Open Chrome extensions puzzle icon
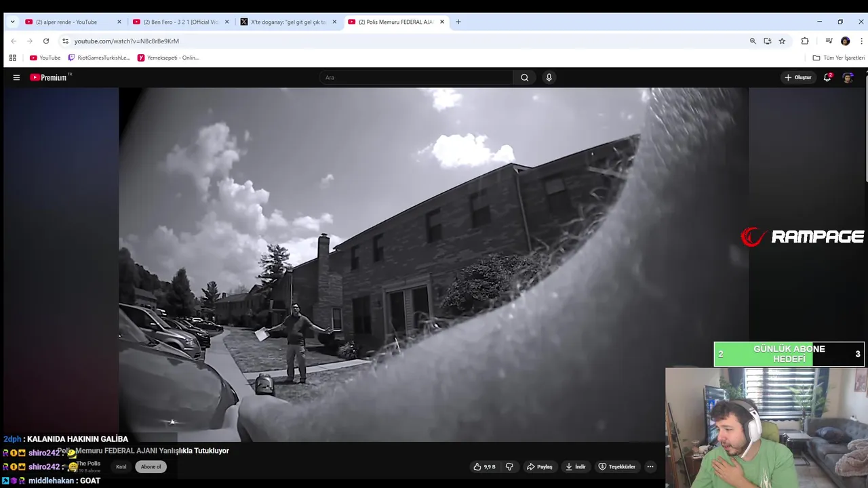 pyautogui.click(x=805, y=41)
